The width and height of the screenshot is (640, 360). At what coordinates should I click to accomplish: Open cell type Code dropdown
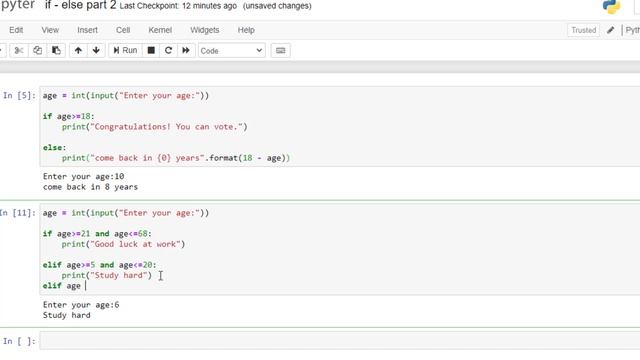point(231,51)
